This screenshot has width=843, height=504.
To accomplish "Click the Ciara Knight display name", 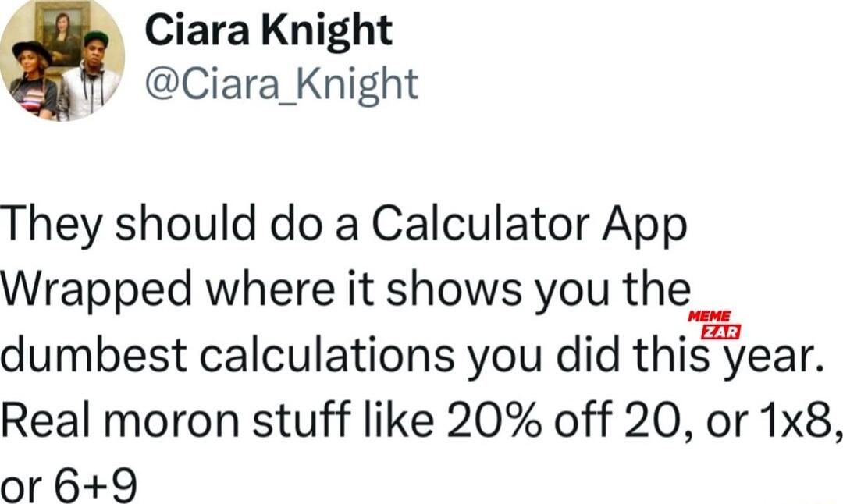I will tap(269, 31).
